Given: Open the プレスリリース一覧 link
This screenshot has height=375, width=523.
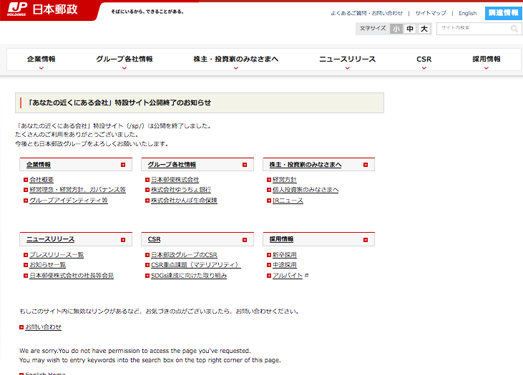Looking at the screenshot, I should click(56, 255).
